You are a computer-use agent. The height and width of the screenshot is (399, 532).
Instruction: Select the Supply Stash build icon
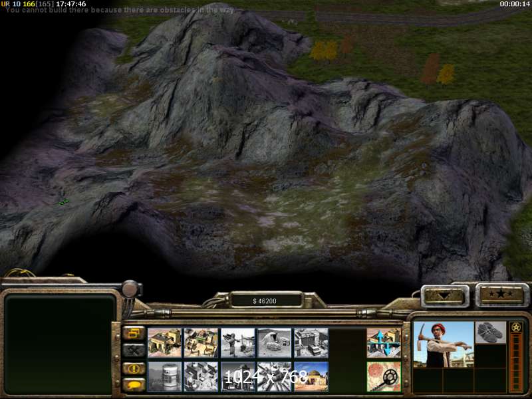[x=164, y=342]
